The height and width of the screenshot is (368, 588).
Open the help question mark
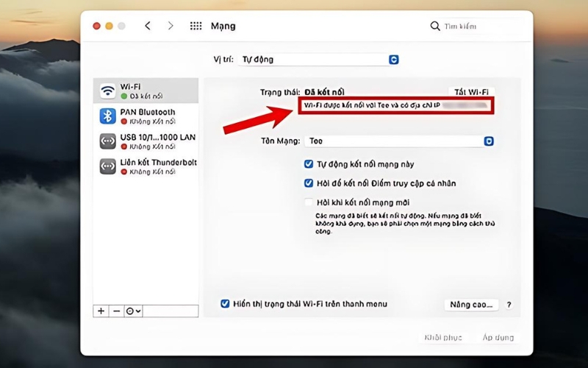coord(509,305)
